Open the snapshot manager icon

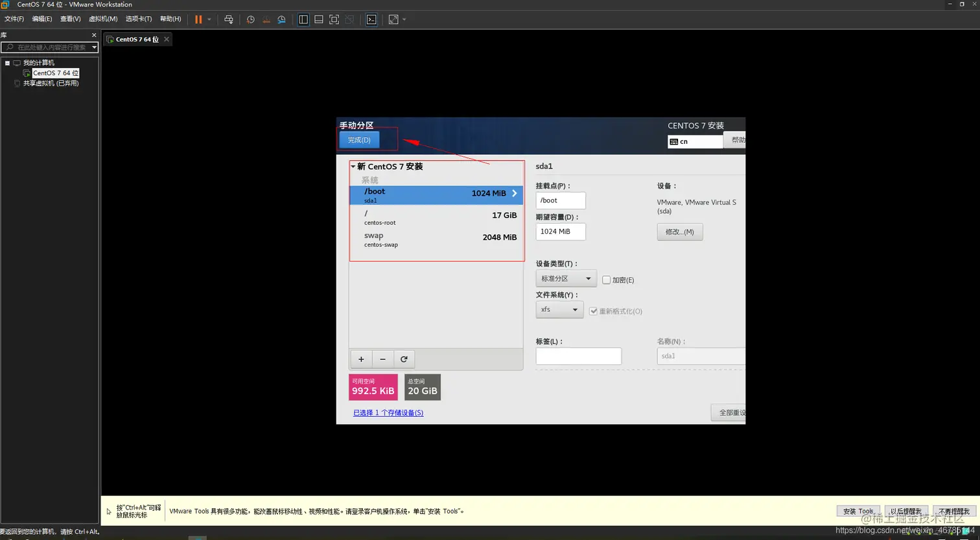pos(281,19)
